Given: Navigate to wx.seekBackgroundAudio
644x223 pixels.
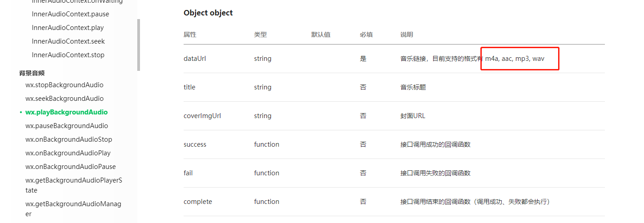Looking at the screenshot, I should (x=65, y=99).
